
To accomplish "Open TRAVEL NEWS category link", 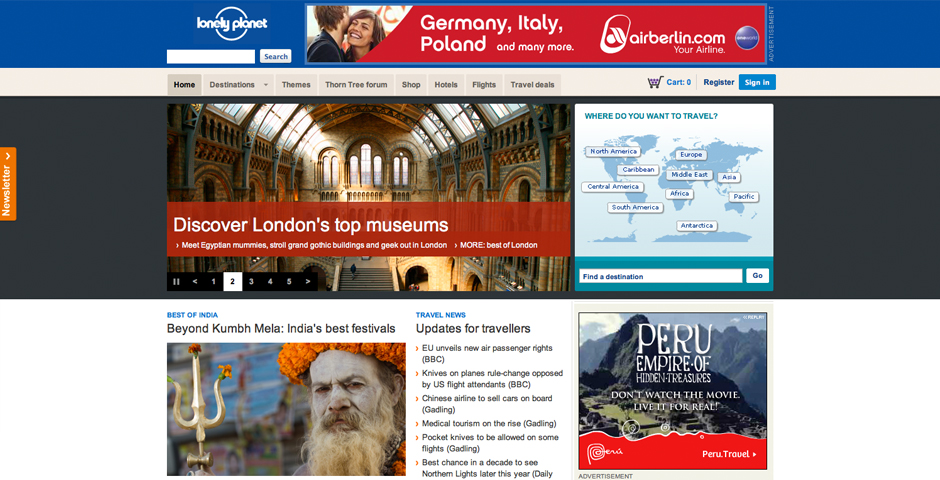I will click(x=441, y=315).
